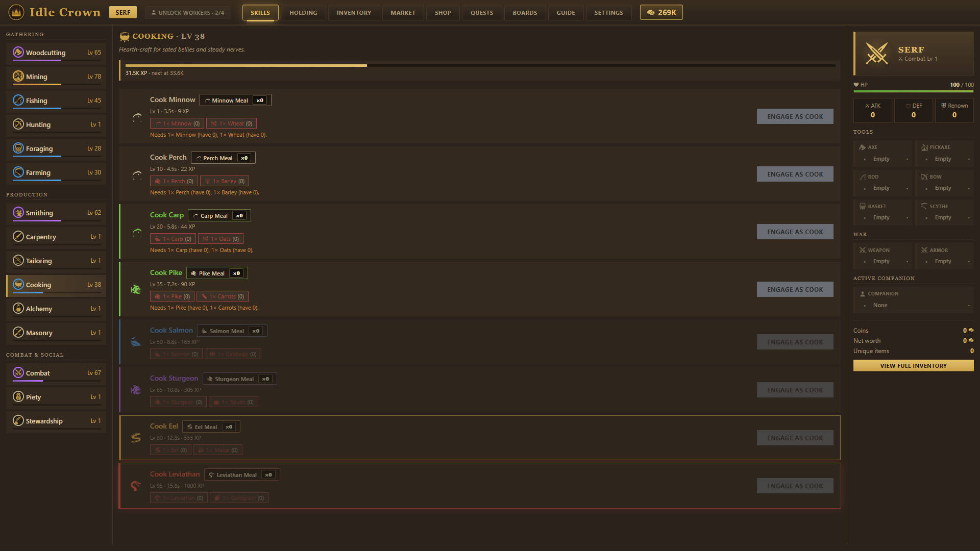Open the Weapon equipment slot
The width and height of the screenshot is (980, 551).
point(883,256)
